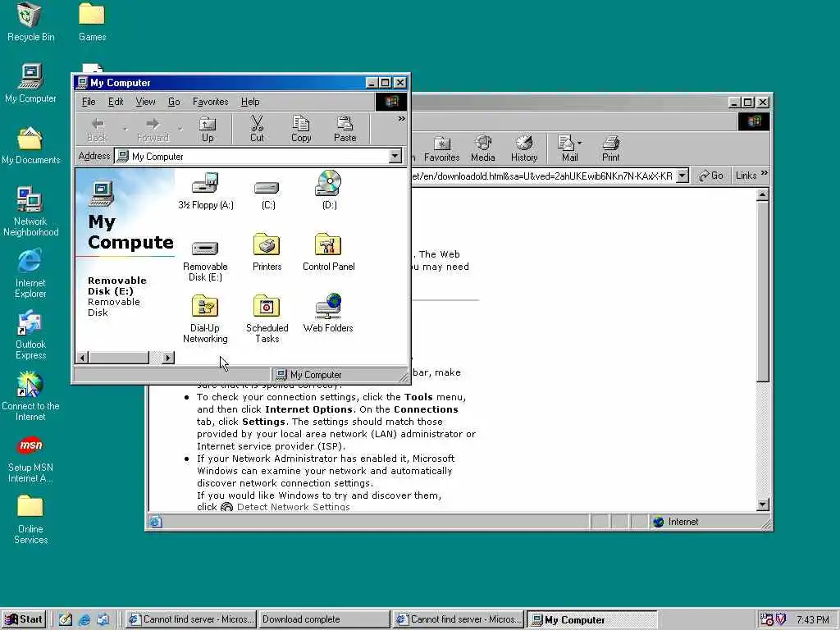
Task: Click the Forward toolbar button in My Computer
Action: click(x=153, y=129)
